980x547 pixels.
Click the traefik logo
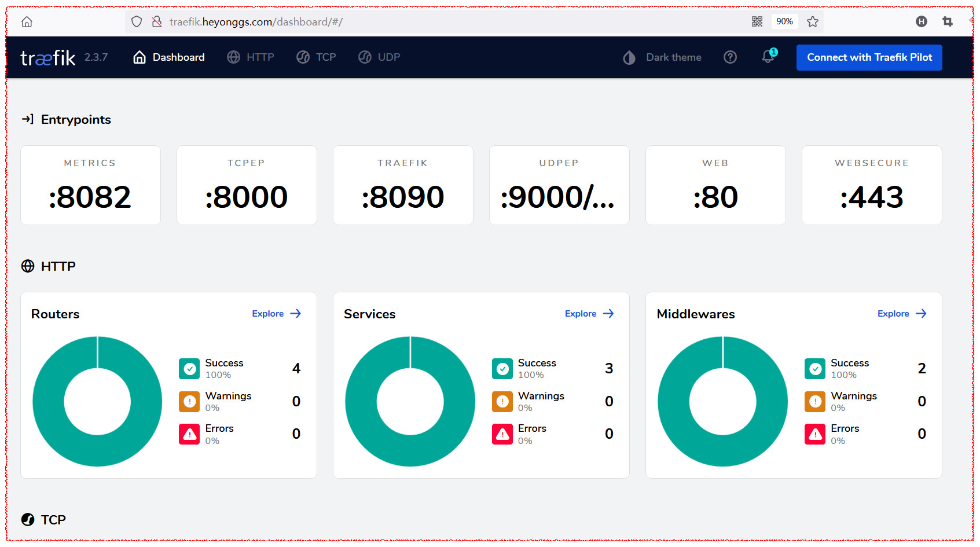[x=48, y=57]
